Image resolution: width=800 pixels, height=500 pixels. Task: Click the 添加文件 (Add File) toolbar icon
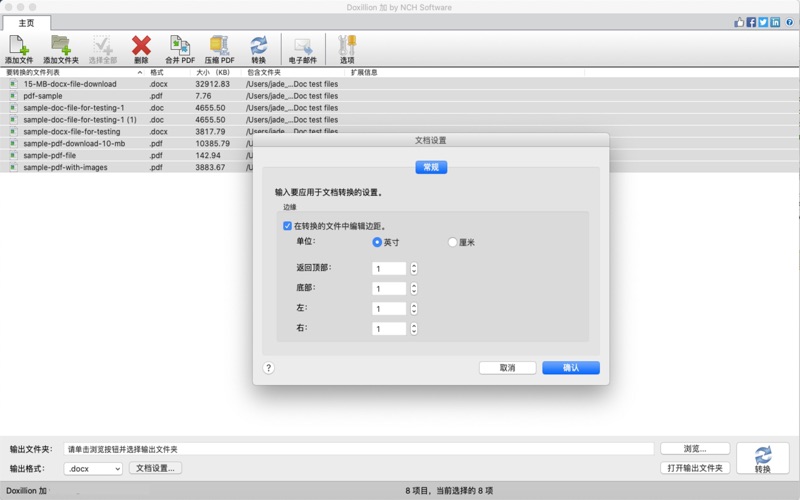pyautogui.click(x=18, y=47)
